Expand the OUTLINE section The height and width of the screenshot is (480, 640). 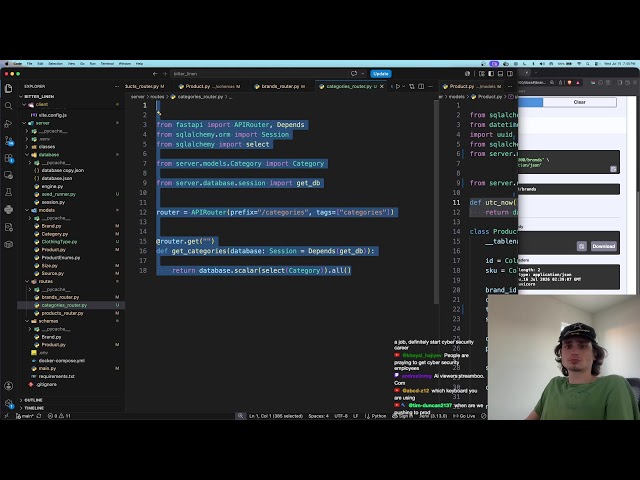[x=33, y=400]
